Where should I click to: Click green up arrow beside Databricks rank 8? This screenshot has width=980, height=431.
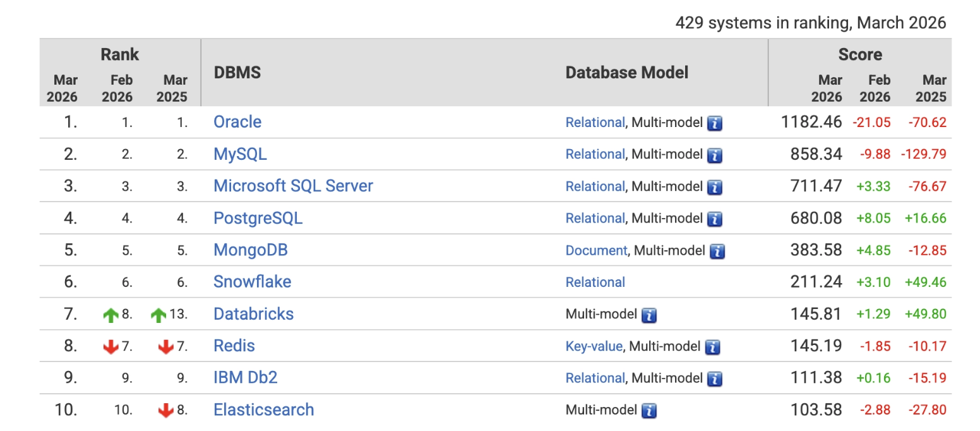pyautogui.click(x=111, y=315)
